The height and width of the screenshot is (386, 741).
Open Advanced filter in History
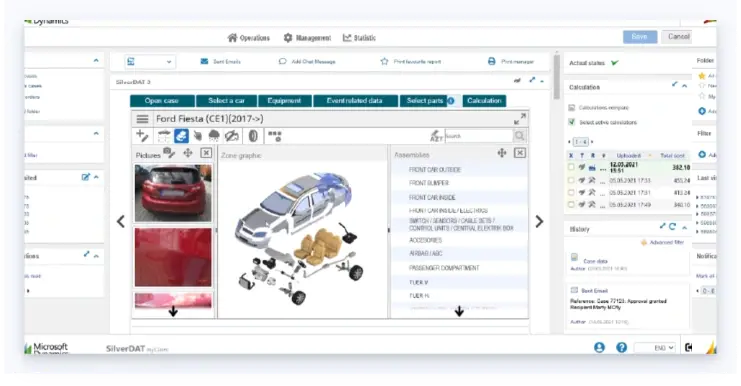pyautogui.click(x=663, y=242)
